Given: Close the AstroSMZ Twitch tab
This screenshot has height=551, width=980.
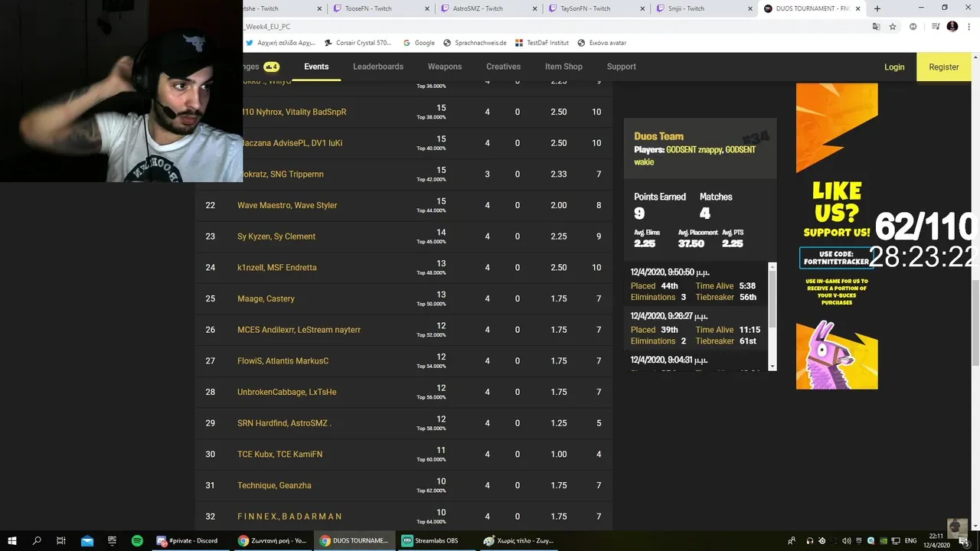Looking at the screenshot, I should pyautogui.click(x=536, y=8).
